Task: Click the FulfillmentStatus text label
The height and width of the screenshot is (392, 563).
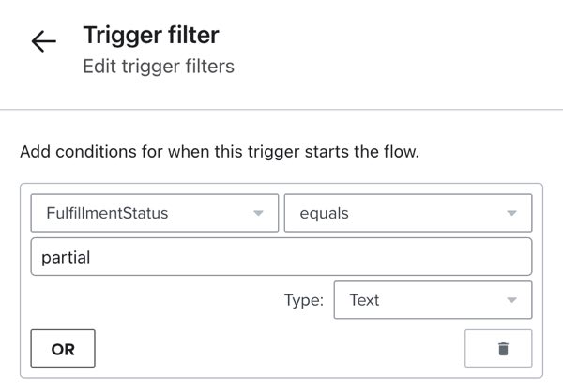Action: tap(107, 213)
